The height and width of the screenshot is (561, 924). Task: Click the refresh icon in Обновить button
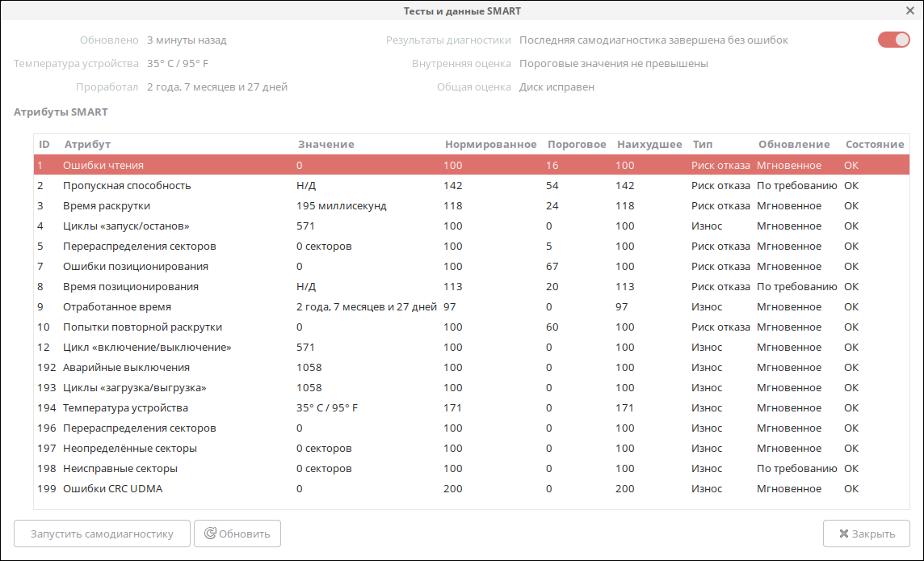click(x=210, y=534)
